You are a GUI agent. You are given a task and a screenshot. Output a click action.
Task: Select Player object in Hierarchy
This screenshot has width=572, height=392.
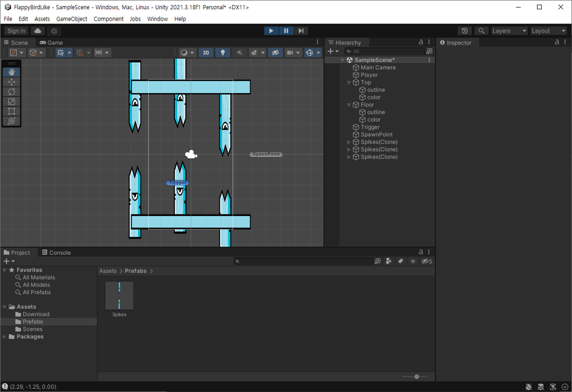369,75
